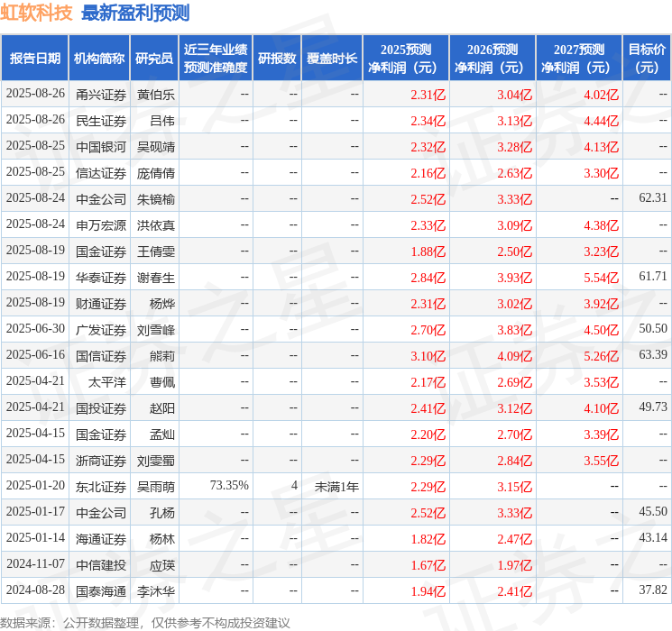Click the 机构简称 column header
Viewport: 672px width, 631px height.
[x=99, y=59]
